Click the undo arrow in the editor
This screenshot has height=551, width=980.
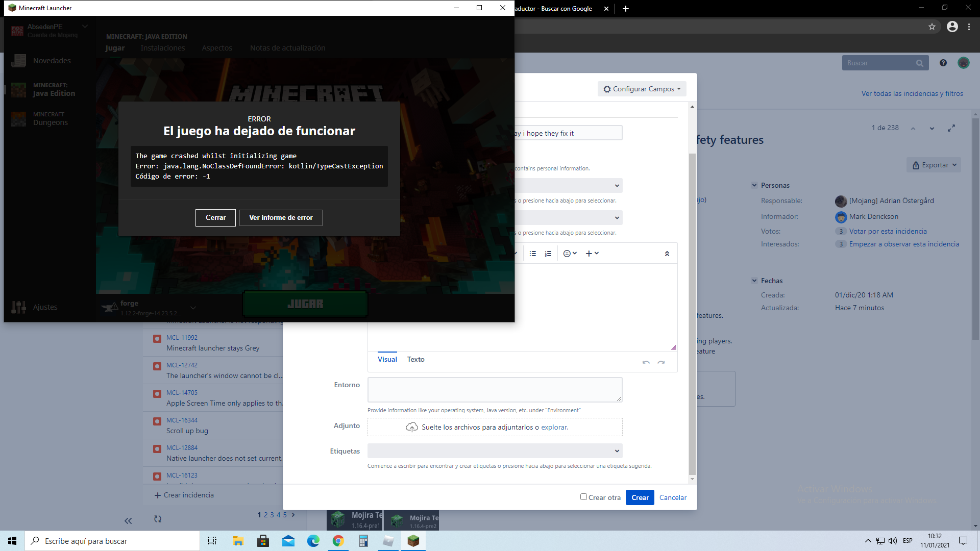click(646, 362)
